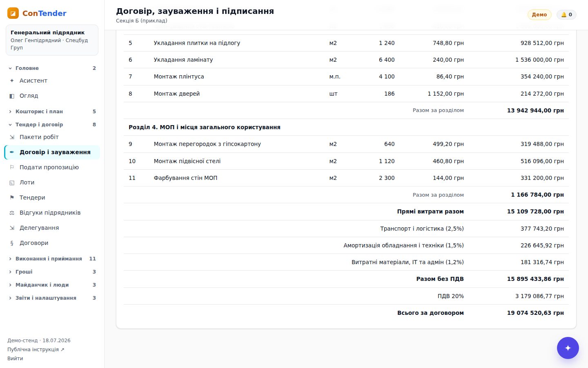The image size is (588, 368).
Task: Click Амортизація обладнання і техніки line
Action: [x=346, y=245]
